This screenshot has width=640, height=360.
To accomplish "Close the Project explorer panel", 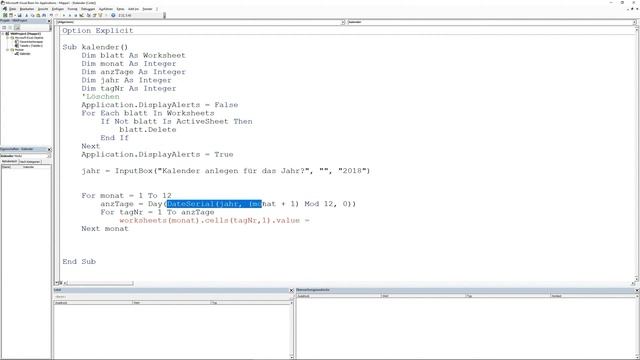I will (x=49, y=21).
